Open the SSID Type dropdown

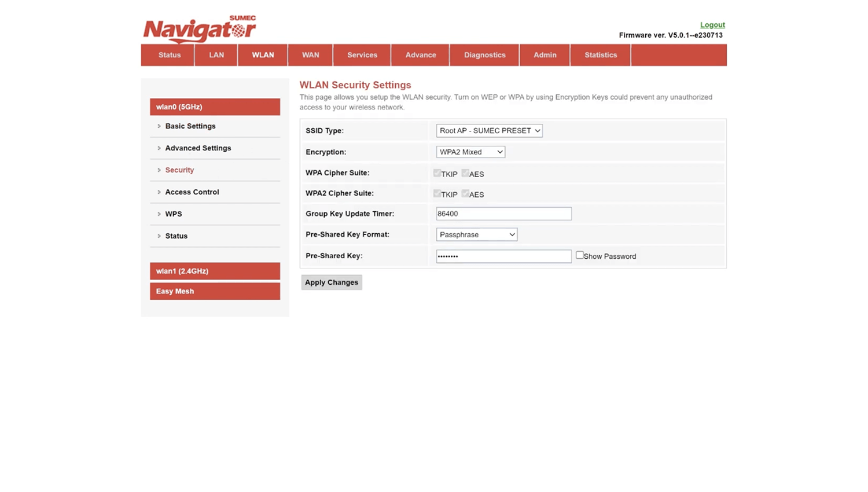click(x=489, y=131)
